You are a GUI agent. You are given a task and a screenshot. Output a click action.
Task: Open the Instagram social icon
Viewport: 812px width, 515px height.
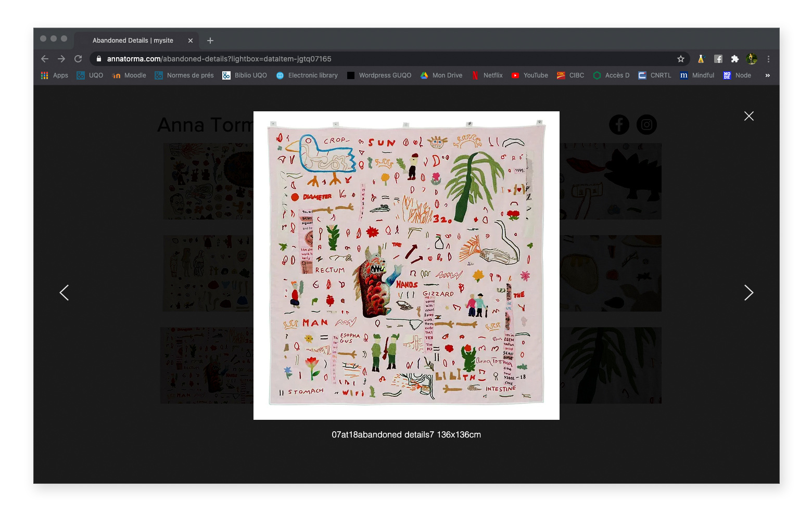tap(646, 124)
